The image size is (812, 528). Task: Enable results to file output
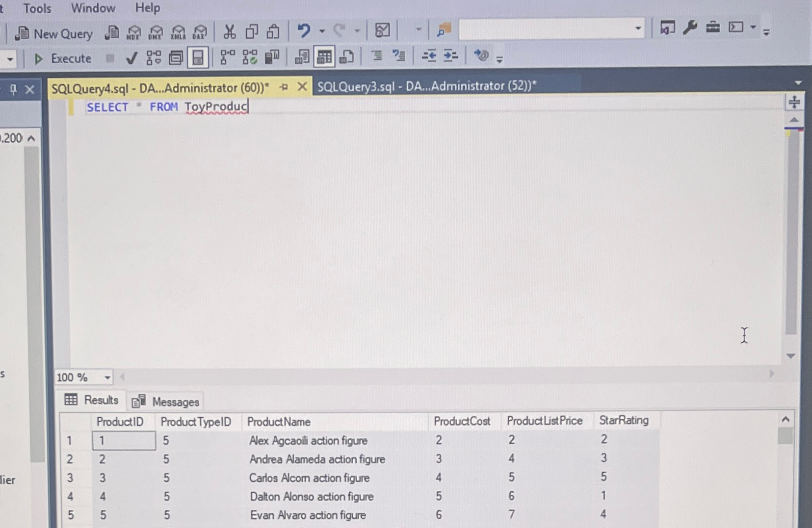coord(347,57)
